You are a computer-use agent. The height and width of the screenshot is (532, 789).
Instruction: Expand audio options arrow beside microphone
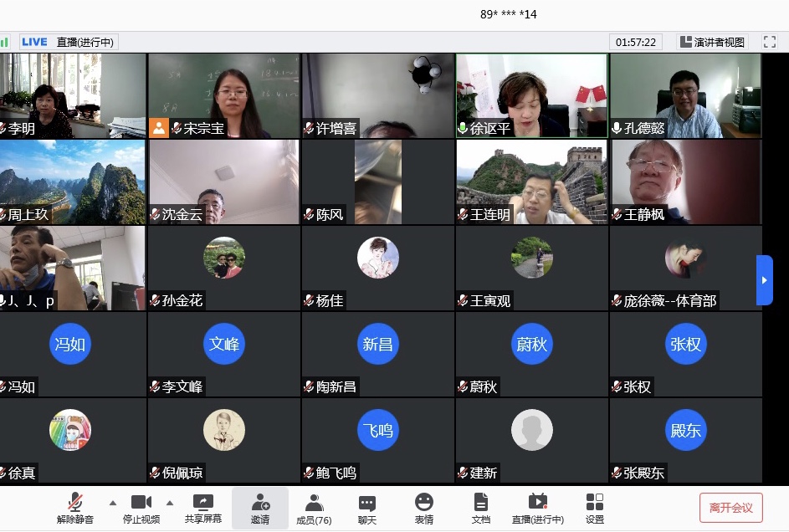[x=113, y=503]
